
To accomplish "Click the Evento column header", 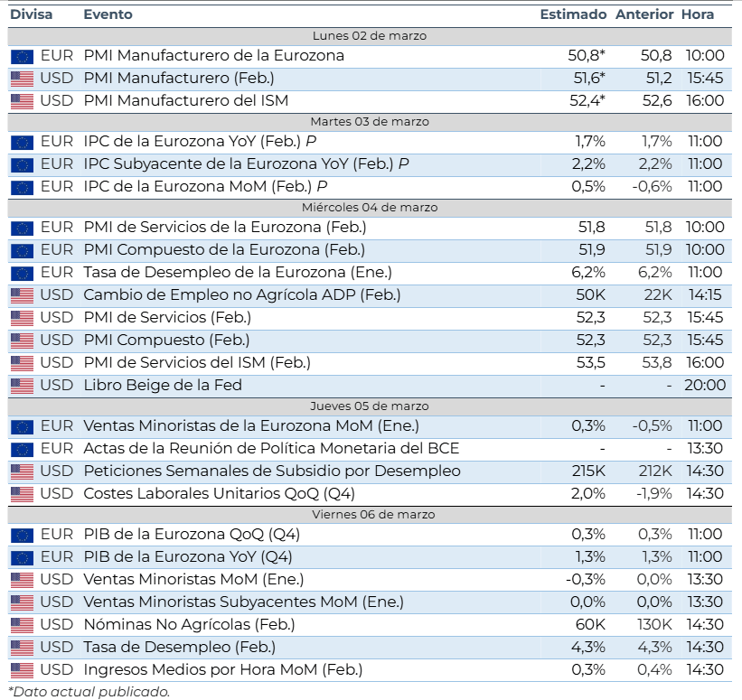I will (108, 14).
